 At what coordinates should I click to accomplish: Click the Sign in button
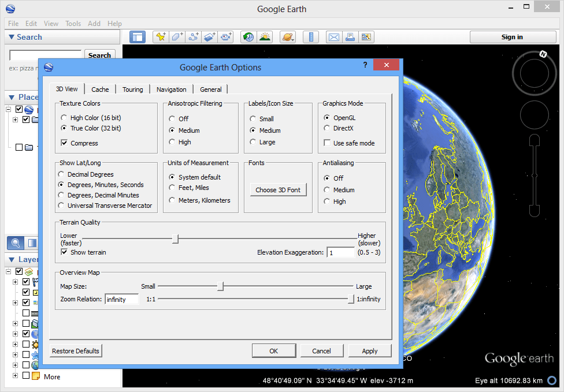(x=512, y=37)
